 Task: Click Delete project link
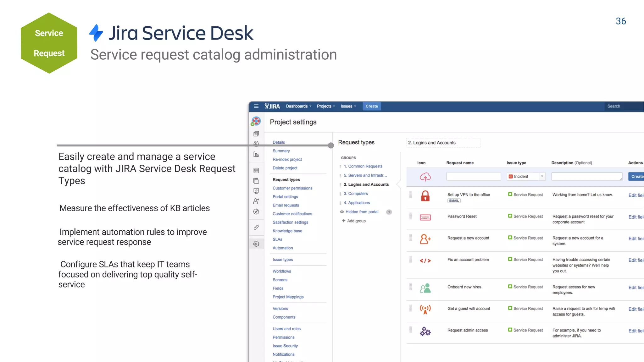(285, 168)
